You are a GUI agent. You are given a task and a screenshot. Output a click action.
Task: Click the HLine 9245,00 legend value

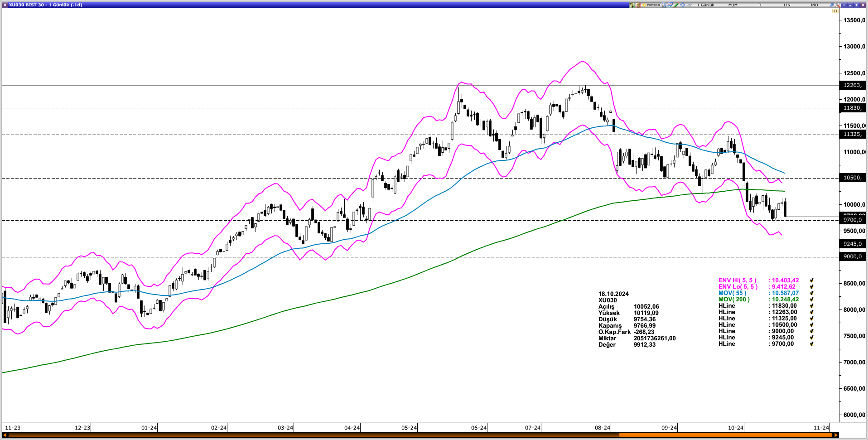(783, 338)
